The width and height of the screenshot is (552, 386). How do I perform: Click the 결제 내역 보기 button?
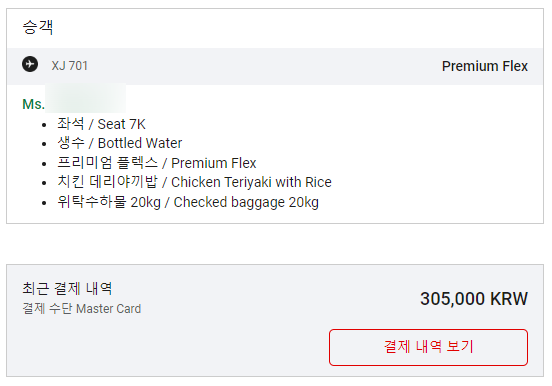[x=428, y=347]
